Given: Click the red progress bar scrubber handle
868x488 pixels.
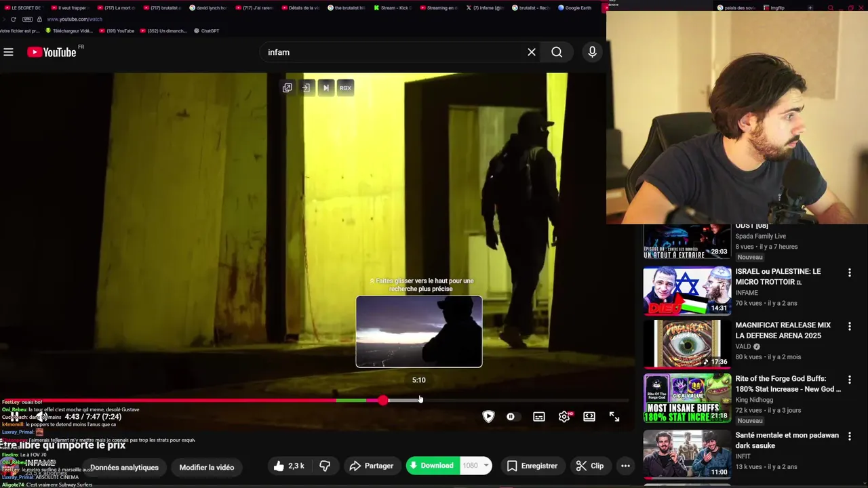Looking at the screenshot, I should point(383,401).
